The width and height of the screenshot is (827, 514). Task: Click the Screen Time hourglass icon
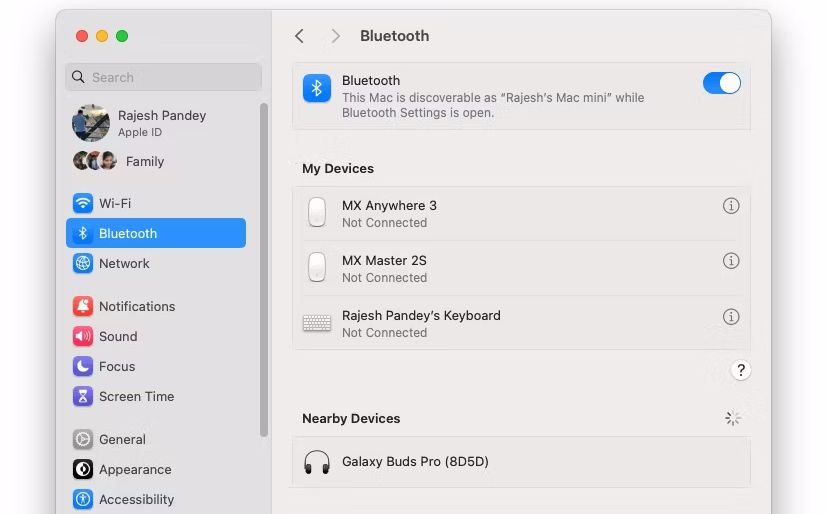click(83, 396)
